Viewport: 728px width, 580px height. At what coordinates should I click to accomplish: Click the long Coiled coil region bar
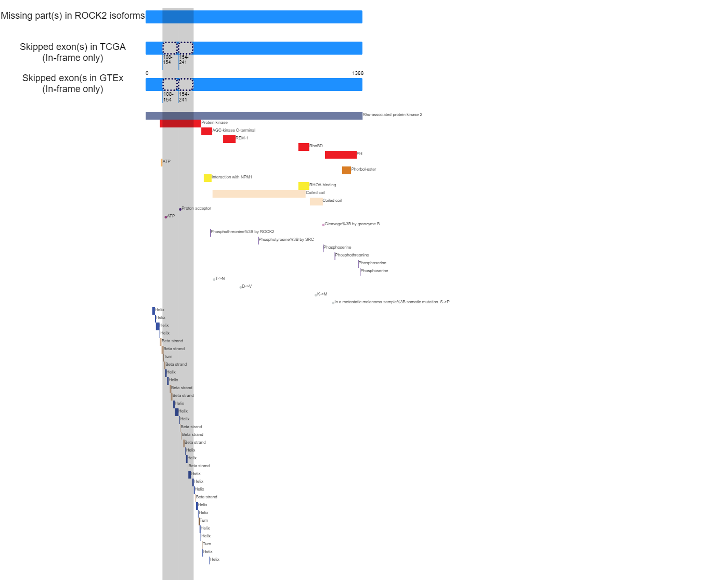coord(259,194)
